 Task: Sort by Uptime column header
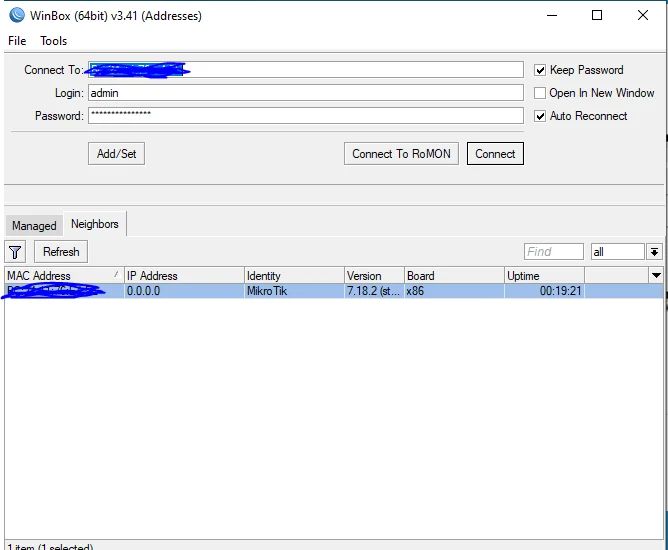pyautogui.click(x=544, y=276)
